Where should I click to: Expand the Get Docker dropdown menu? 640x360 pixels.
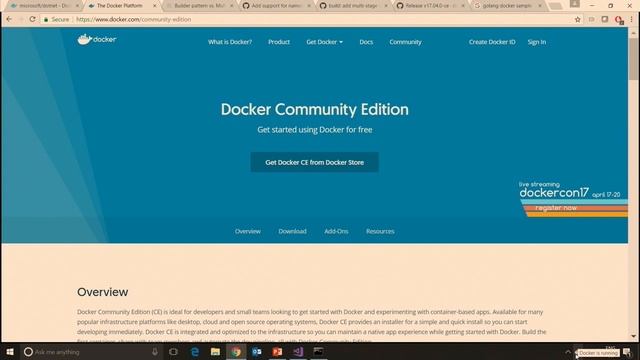pyautogui.click(x=324, y=42)
